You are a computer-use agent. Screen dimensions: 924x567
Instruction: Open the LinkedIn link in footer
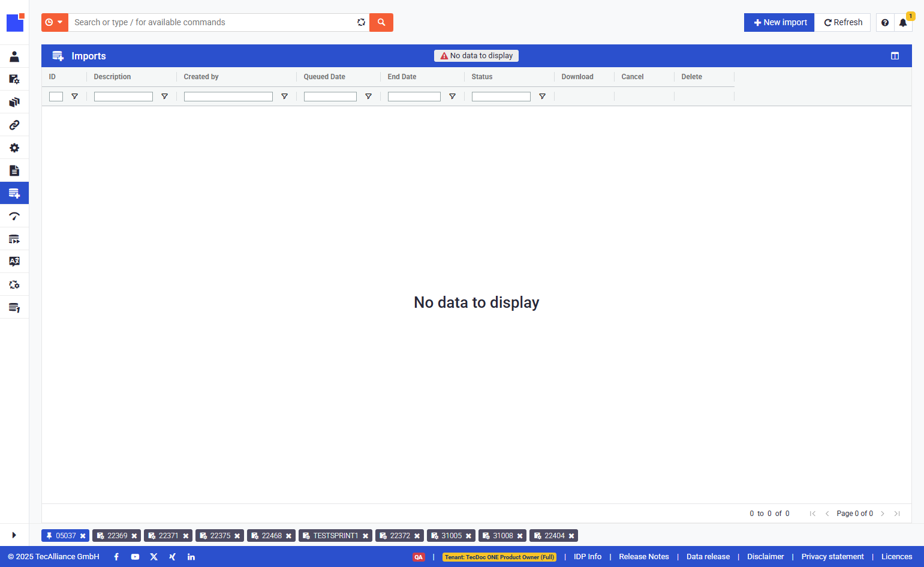191,557
